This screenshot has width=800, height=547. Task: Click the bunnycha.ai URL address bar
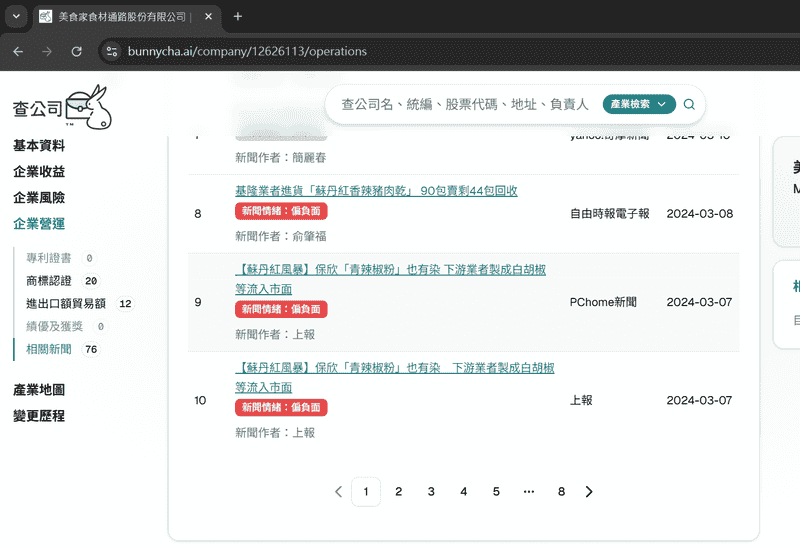[x=247, y=52]
